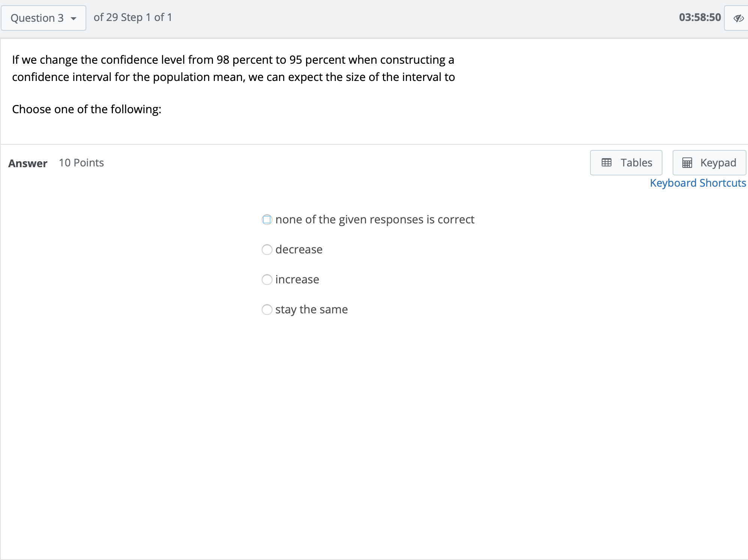748x560 pixels.
Task: Choose the 'increase' radio option
Action: coord(267,280)
